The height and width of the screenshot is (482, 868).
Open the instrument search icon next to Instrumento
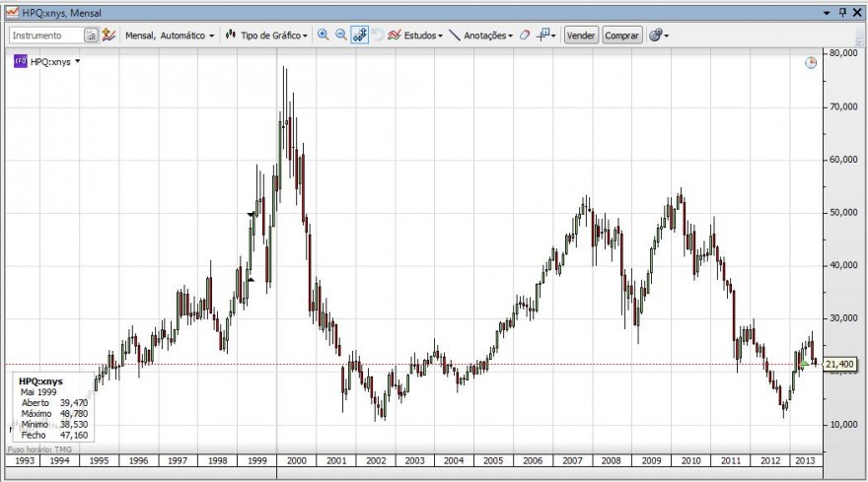click(91, 35)
